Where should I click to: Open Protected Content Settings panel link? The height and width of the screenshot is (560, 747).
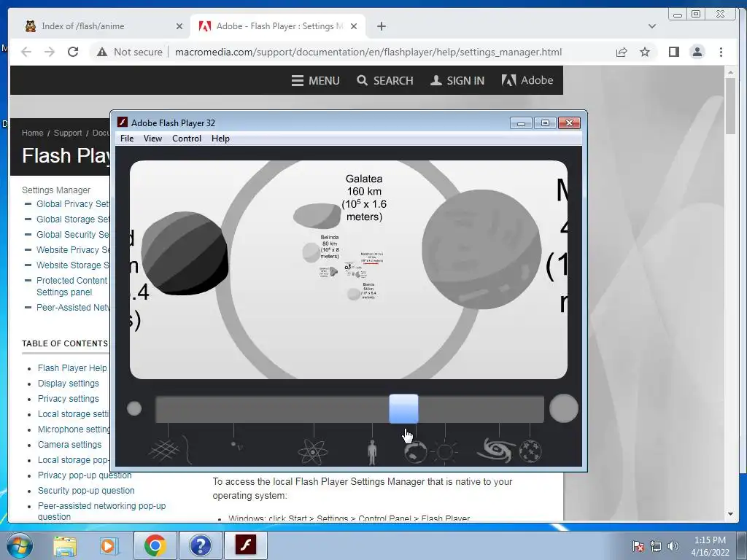[x=72, y=286]
